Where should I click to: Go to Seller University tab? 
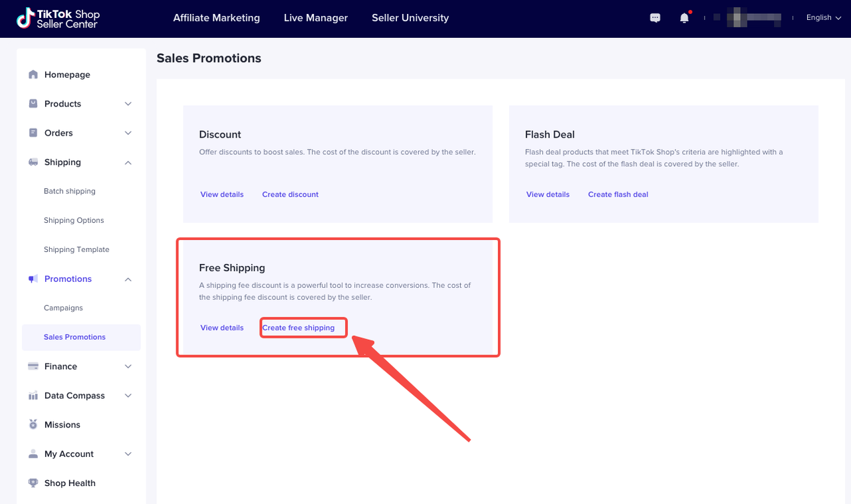point(410,18)
